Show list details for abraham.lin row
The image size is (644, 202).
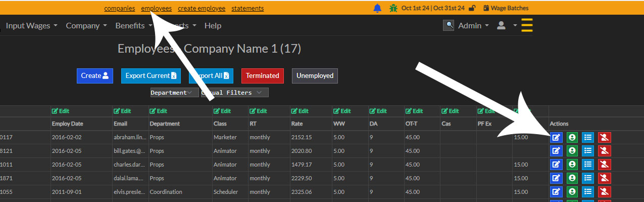click(588, 137)
